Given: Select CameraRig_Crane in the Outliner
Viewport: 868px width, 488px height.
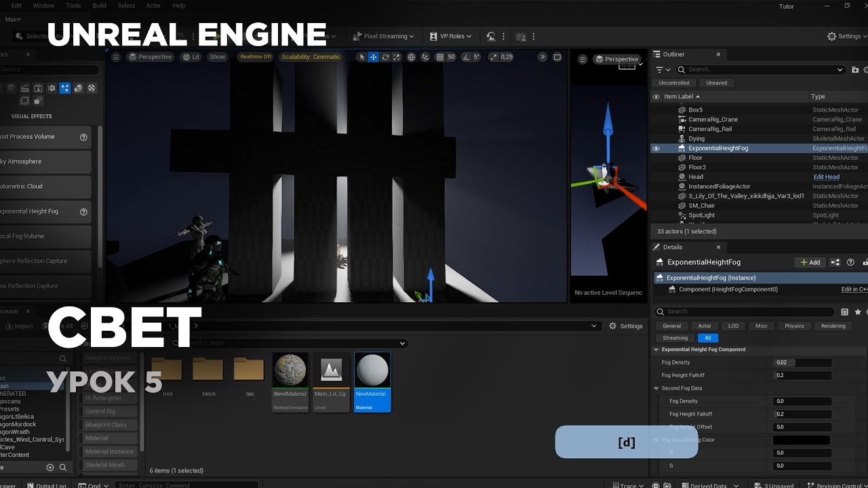Looking at the screenshot, I should click(713, 119).
